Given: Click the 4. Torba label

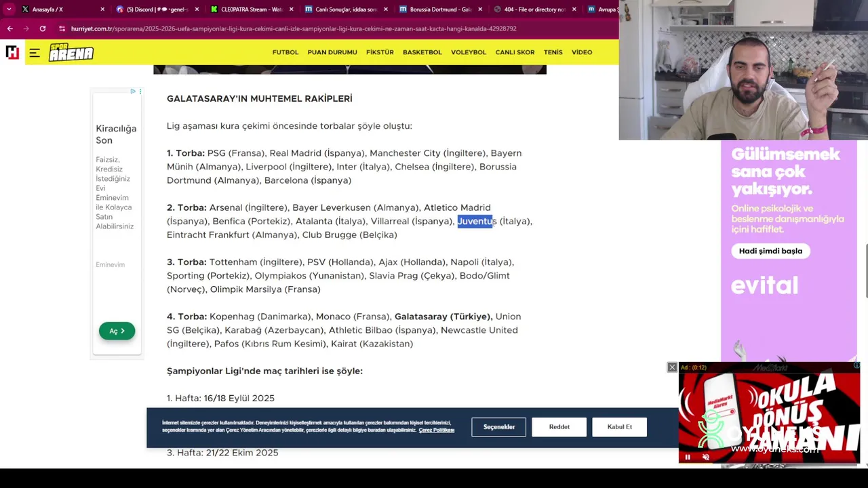Looking at the screenshot, I should click(186, 317).
